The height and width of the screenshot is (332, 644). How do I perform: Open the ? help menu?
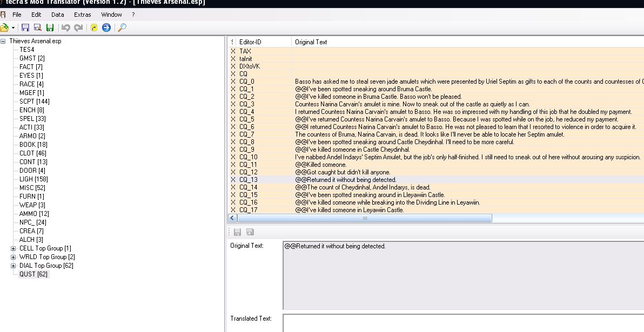pyautogui.click(x=133, y=15)
